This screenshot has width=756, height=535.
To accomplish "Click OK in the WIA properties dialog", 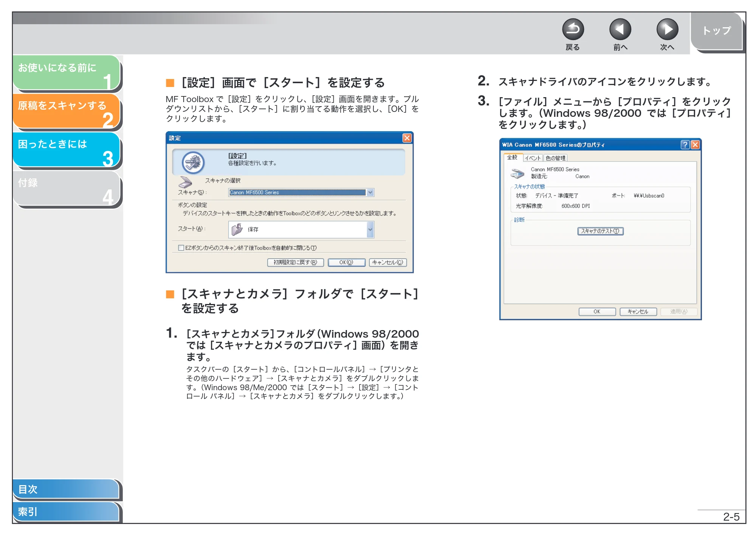I will (x=597, y=312).
